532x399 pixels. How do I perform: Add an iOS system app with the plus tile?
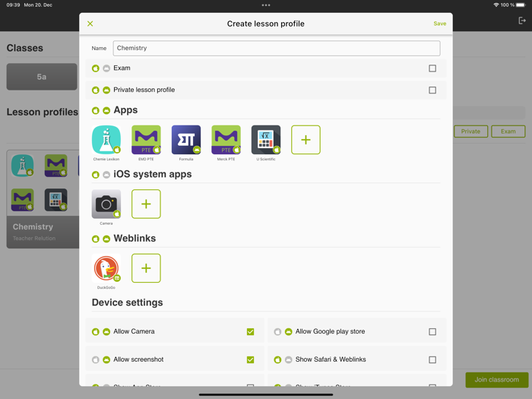tap(146, 204)
